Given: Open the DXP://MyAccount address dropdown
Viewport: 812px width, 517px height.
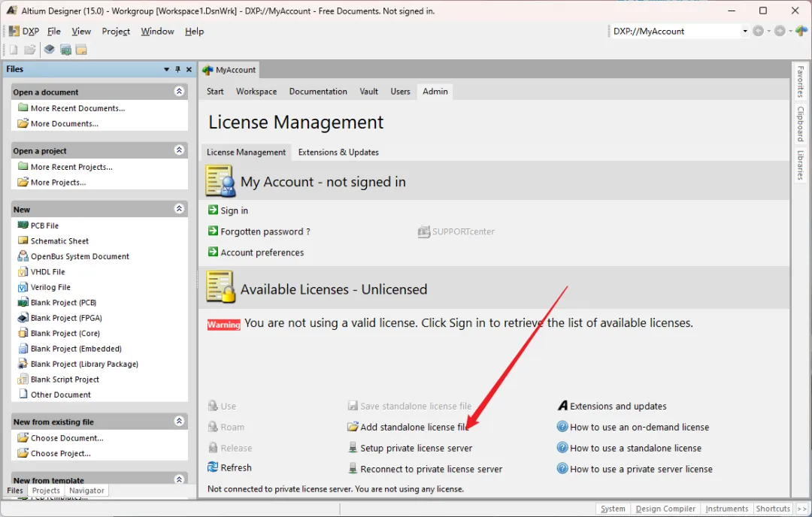Looking at the screenshot, I should (x=744, y=32).
